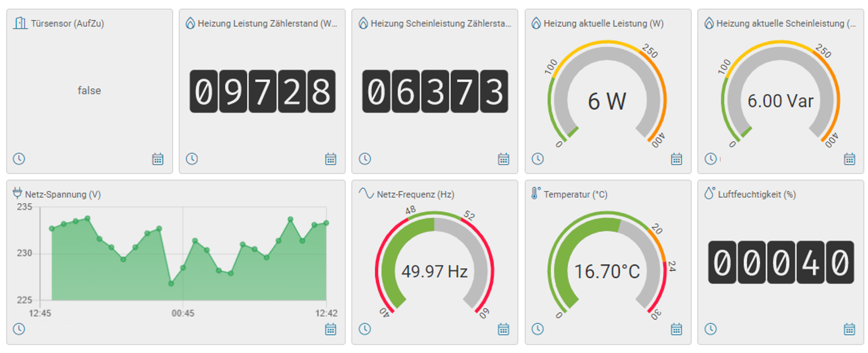This screenshot has height=353, width=868.
Task: Click the door icon next to Türsensor title
Action: coord(20,23)
